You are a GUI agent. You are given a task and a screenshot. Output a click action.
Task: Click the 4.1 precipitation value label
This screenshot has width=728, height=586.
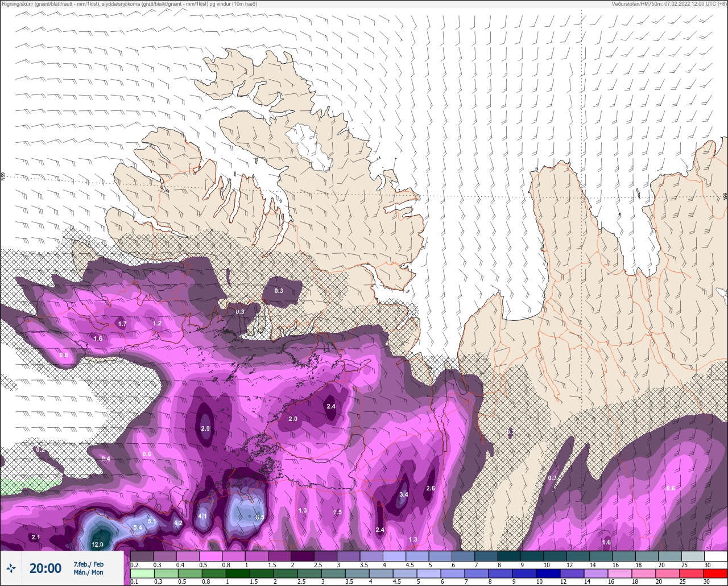point(202,516)
